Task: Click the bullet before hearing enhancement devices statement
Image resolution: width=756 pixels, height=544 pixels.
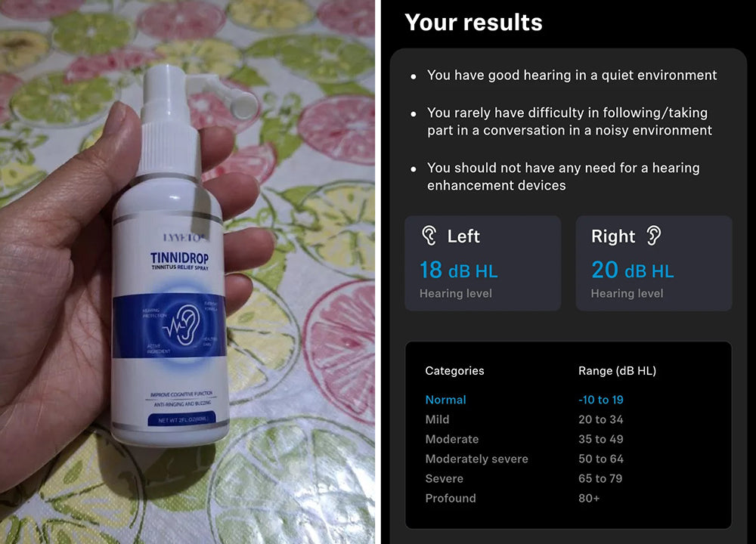Action: [x=414, y=169]
